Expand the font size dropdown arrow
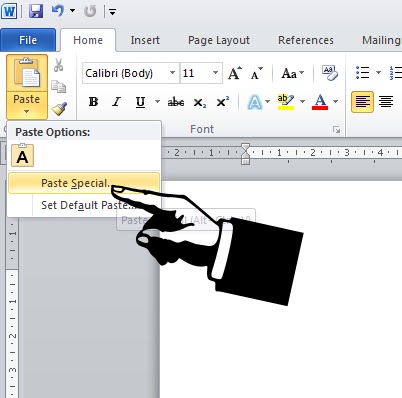The image size is (402, 398). (x=216, y=73)
